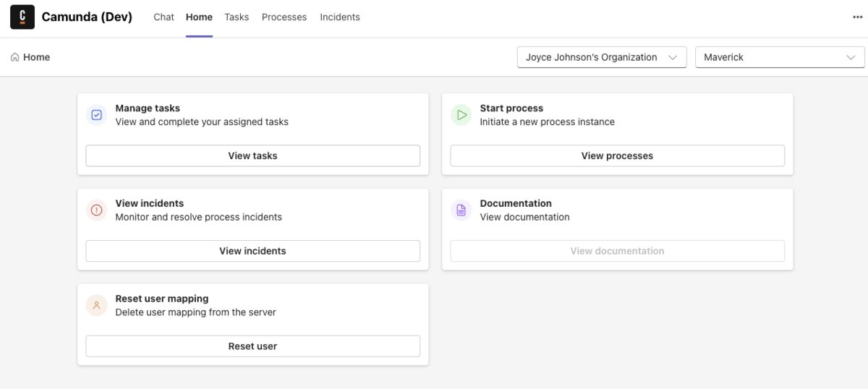
Task: Click the Home breadcrumb label
Action: point(36,57)
